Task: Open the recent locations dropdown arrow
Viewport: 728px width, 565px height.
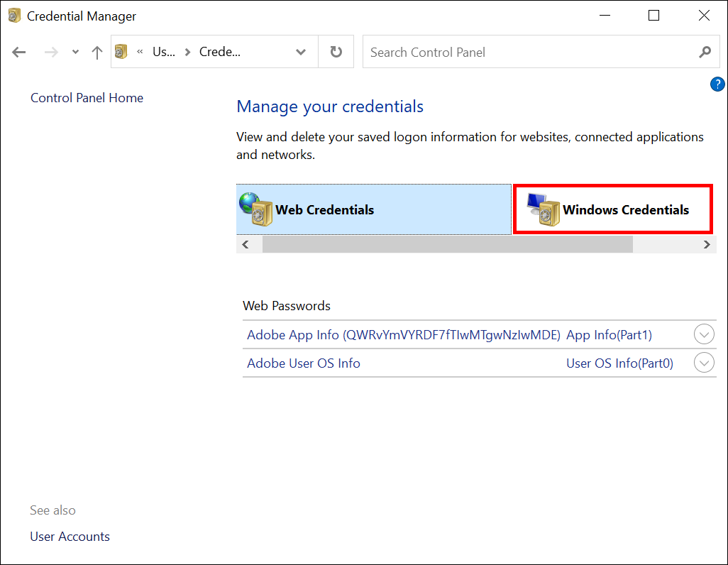Action: pyautogui.click(x=75, y=53)
